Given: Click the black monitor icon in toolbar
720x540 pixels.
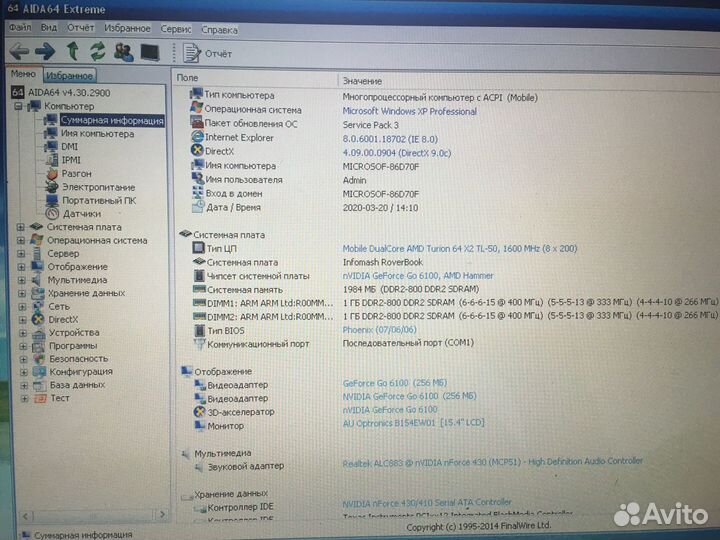Looking at the screenshot, I should pos(150,52).
